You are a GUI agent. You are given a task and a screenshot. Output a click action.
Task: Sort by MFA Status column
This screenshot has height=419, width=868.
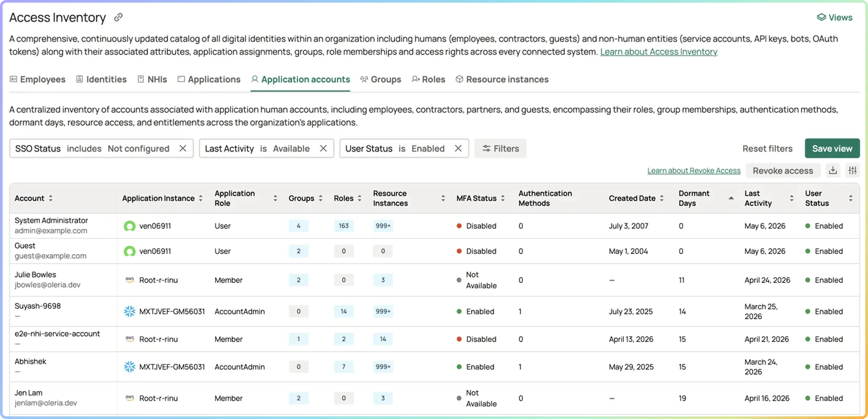tap(503, 198)
